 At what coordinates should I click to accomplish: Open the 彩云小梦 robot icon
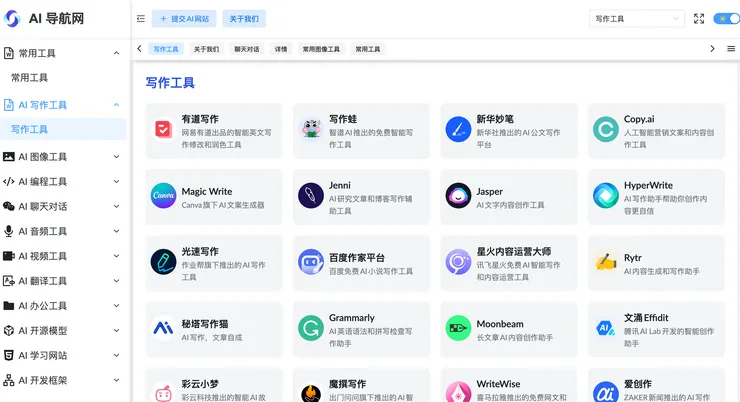(163, 393)
